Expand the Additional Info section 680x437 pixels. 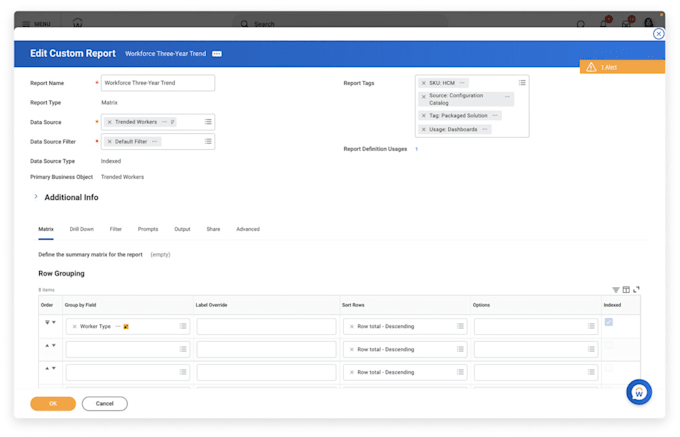pos(36,197)
